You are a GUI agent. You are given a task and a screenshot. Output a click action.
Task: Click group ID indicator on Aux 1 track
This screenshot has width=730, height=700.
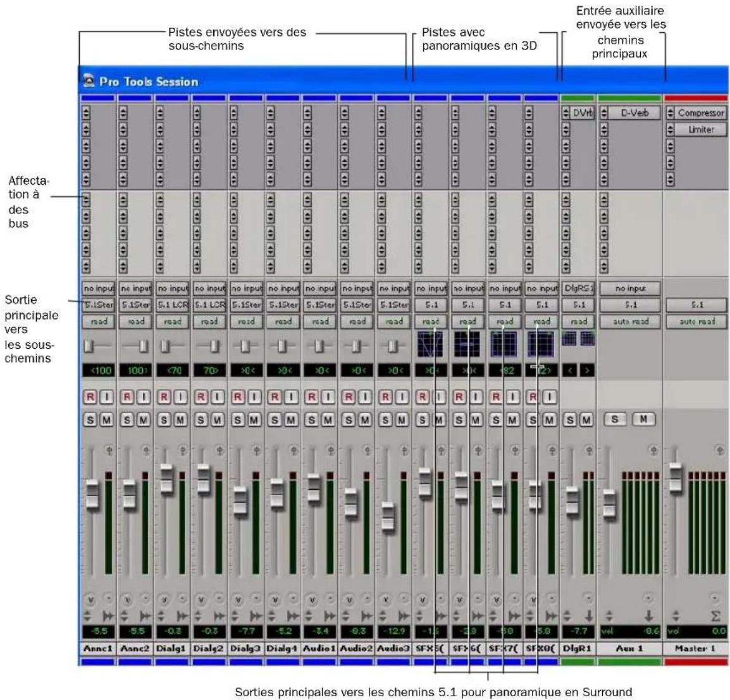(x=648, y=599)
